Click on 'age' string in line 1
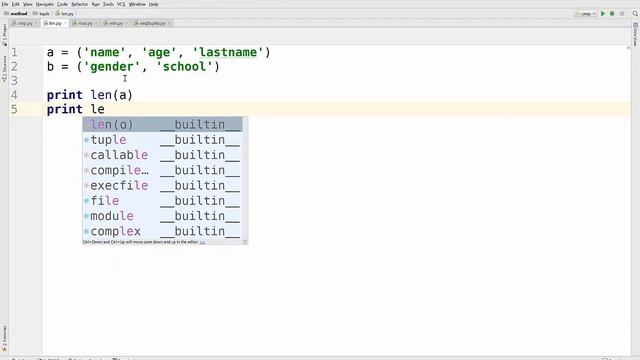This screenshot has height=360, width=640. point(159,52)
